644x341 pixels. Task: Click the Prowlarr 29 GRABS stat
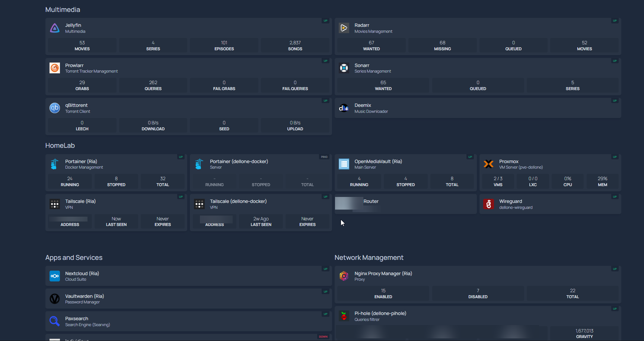click(x=82, y=85)
